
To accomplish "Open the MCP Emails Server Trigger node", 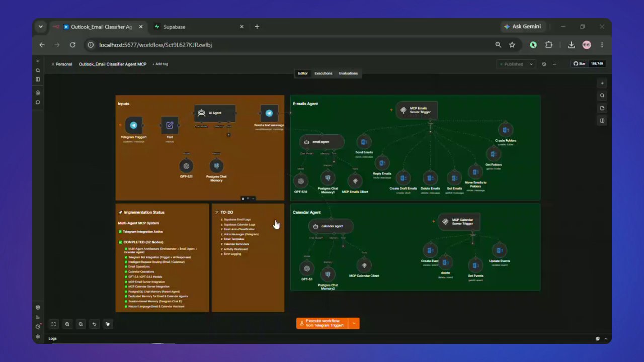I will coord(417,110).
